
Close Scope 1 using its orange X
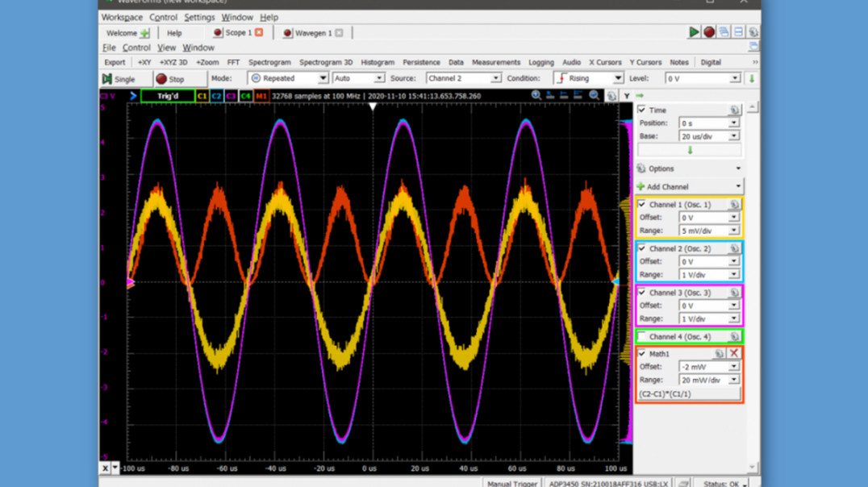(258, 32)
